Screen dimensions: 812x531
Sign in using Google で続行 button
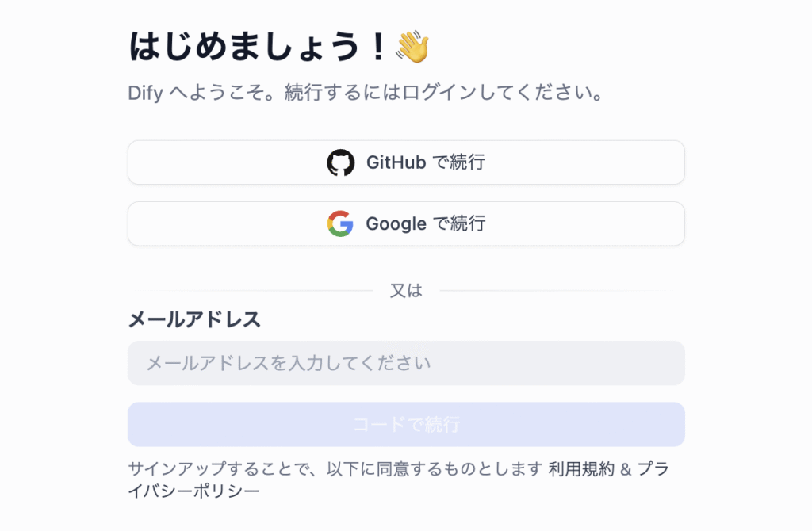click(406, 223)
